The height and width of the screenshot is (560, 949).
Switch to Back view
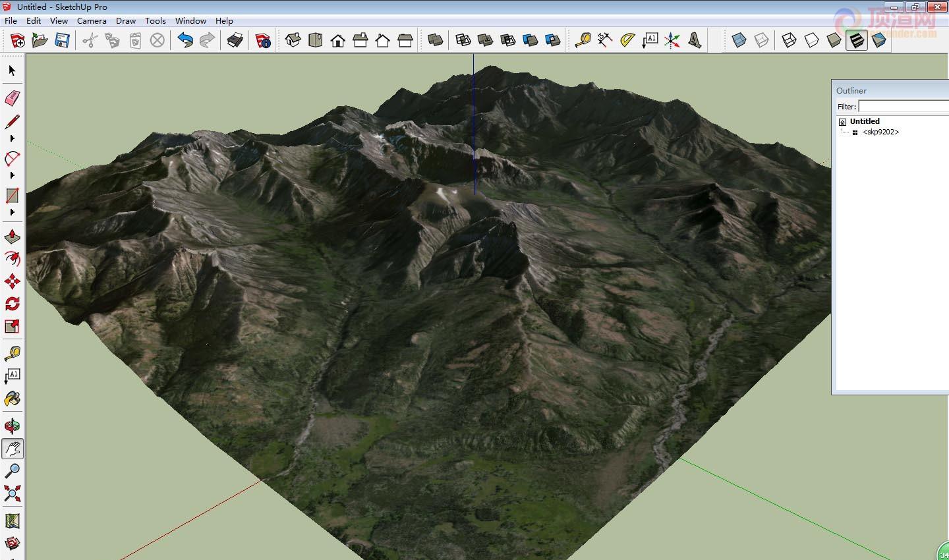[383, 41]
